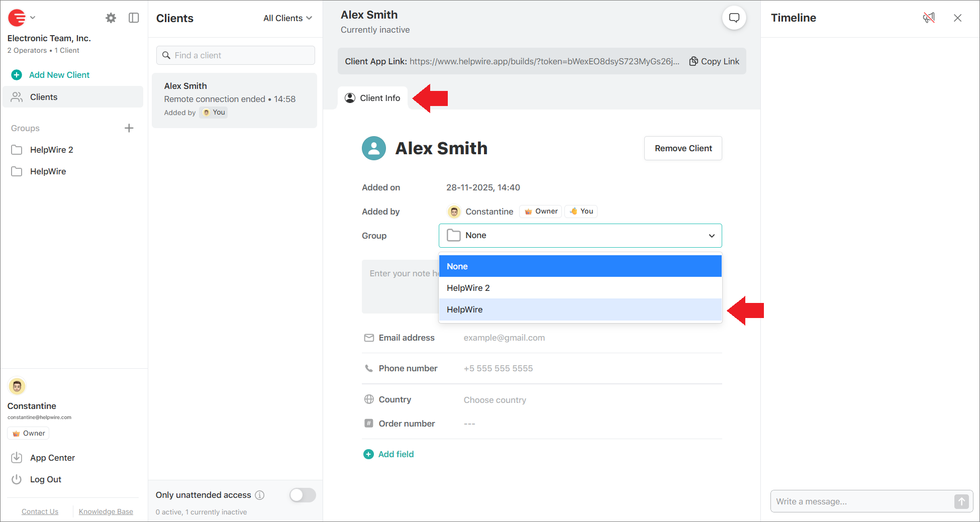Enable the Only unattended access switch

coord(302,495)
